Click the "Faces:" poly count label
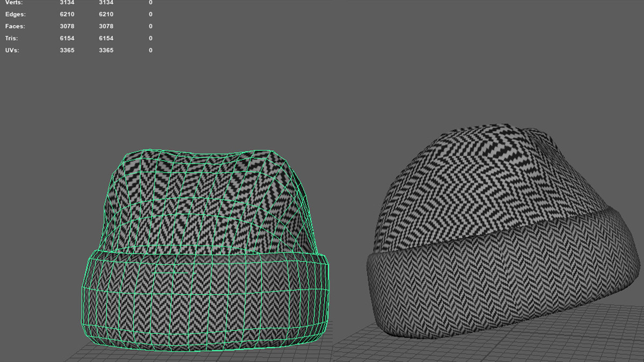 tap(15, 26)
